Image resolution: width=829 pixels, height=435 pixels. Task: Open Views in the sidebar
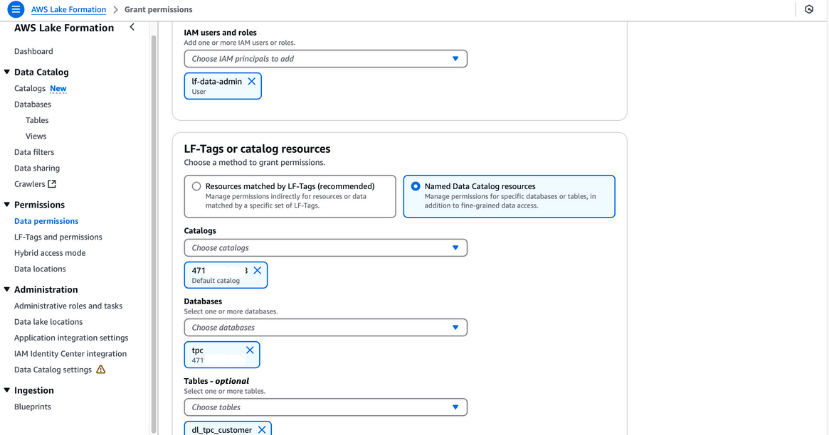(36, 136)
